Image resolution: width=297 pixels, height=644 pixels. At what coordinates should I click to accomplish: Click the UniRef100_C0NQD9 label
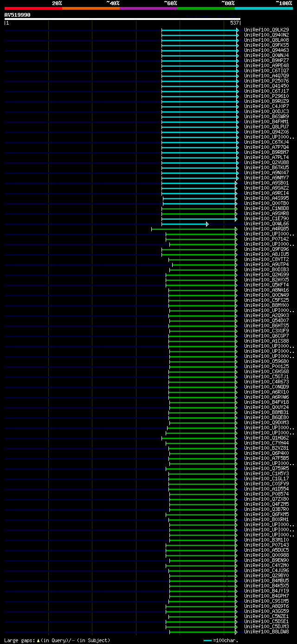click(266, 387)
